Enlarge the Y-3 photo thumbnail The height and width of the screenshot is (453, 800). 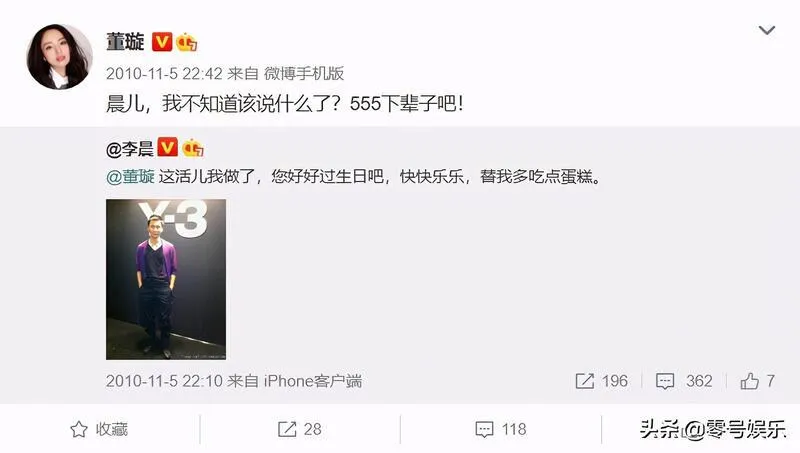coord(166,279)
